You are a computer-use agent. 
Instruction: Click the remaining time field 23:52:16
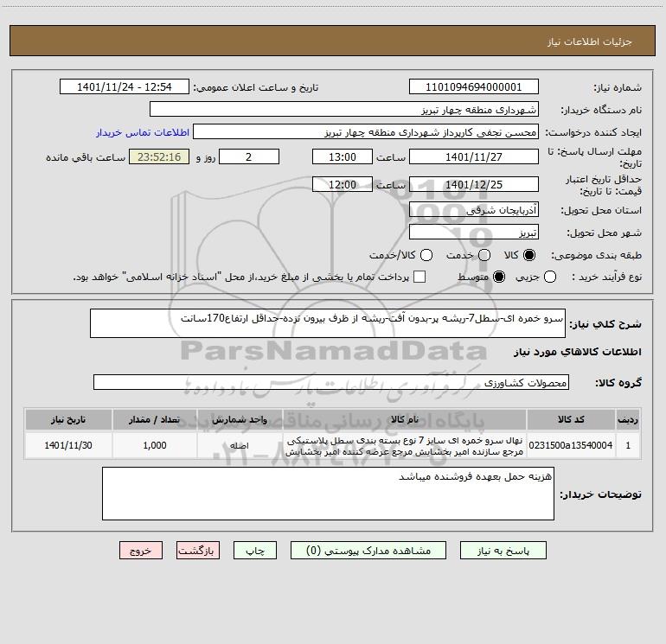[x=159, y=156]
